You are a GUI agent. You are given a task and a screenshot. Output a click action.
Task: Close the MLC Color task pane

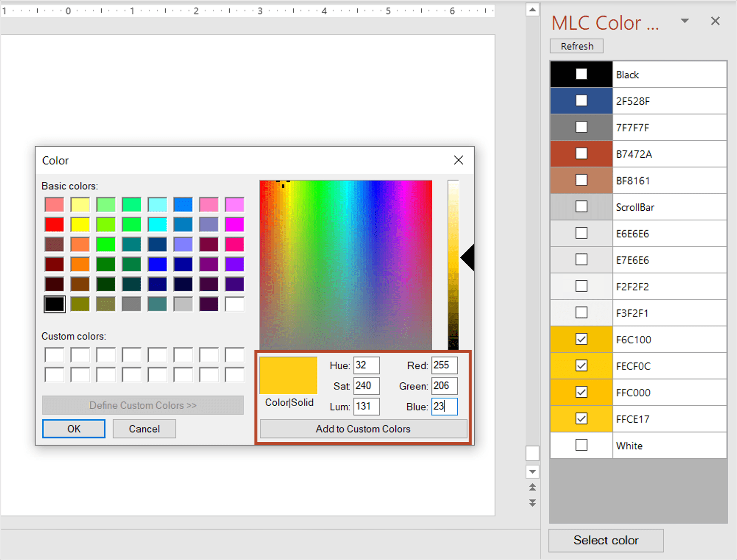pos(715,21)
